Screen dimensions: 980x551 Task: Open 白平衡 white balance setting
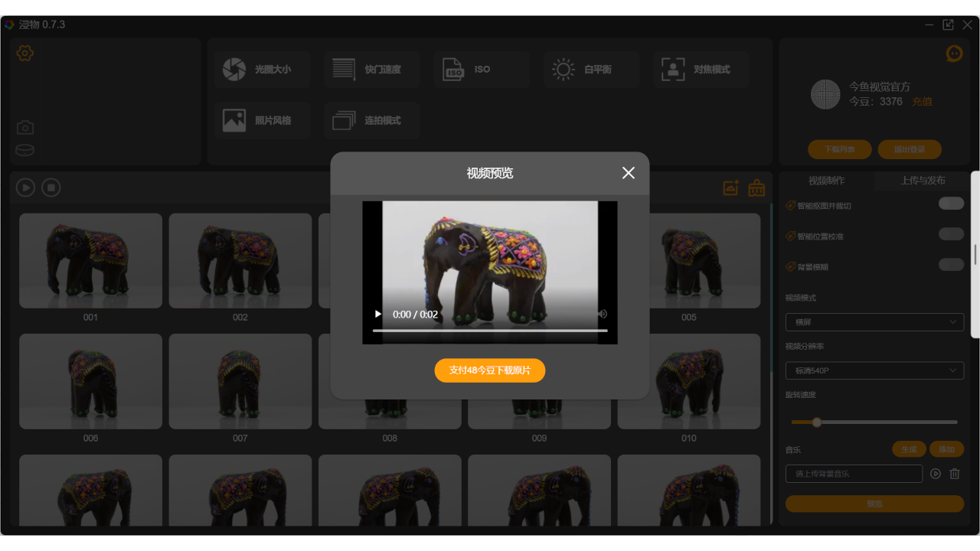click(591, 70)
